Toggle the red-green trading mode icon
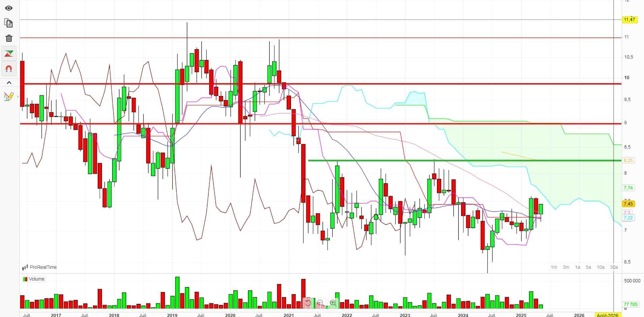This screenshot has width=644, height=317. 9,54
